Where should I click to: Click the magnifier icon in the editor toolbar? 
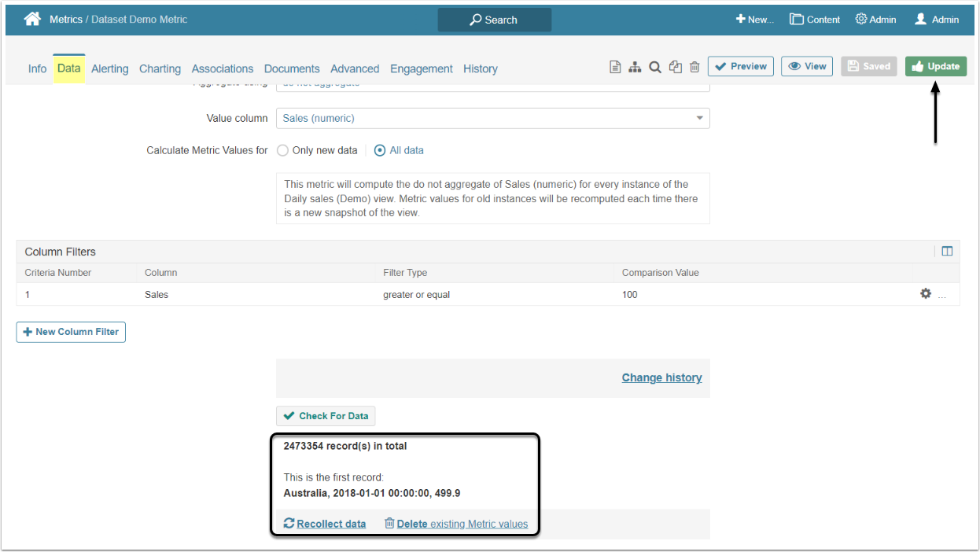pos(654,67)
